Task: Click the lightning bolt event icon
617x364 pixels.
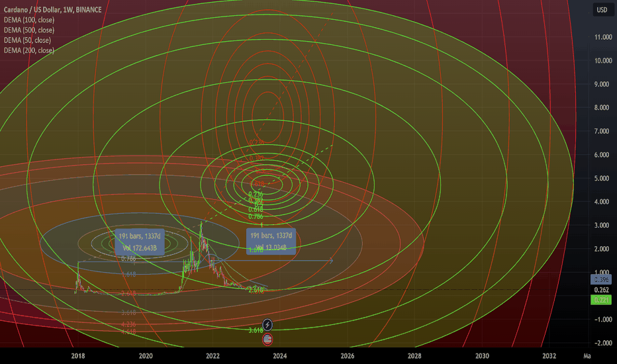Action: tap(267, 325)
